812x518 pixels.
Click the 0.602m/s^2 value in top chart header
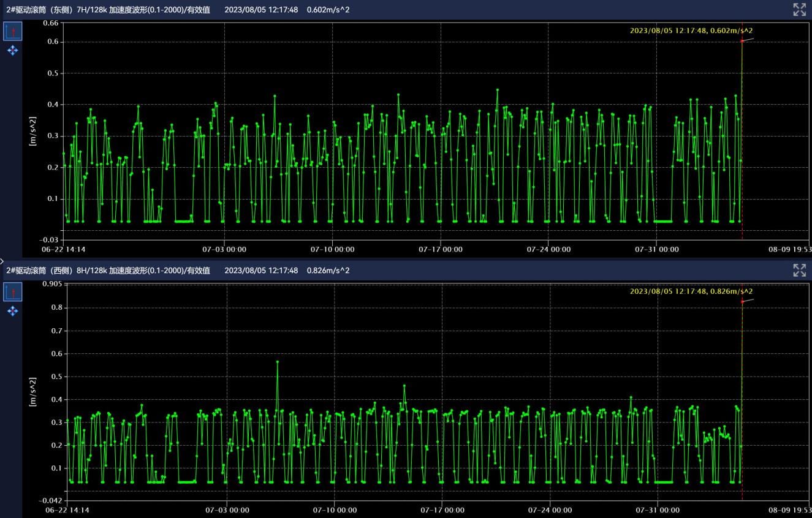tap(328, 10)
